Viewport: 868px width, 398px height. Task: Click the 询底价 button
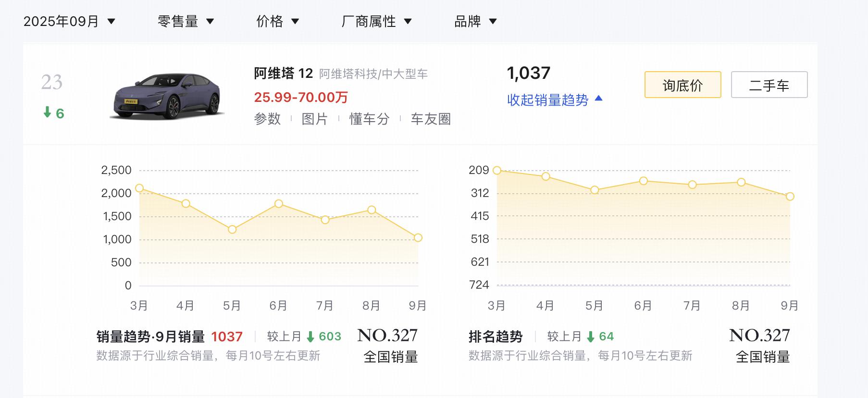682,85
